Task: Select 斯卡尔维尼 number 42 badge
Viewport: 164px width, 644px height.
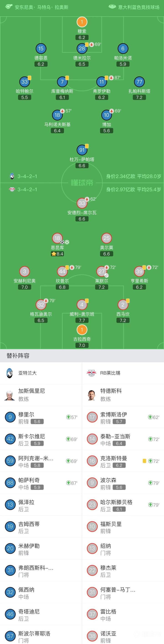Action: (10, 439)
